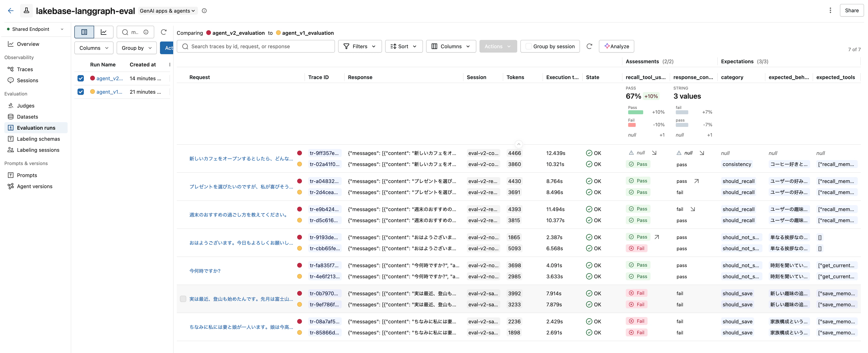Click downward arrow beside fail for tr-e9b424
Image resolution: width=868 pixels, height=353 pixels.
click(692, 209)
